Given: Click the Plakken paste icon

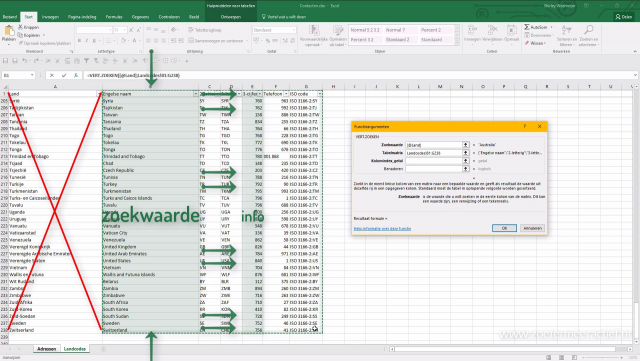Looking at the screenshot, I should 9,31.
